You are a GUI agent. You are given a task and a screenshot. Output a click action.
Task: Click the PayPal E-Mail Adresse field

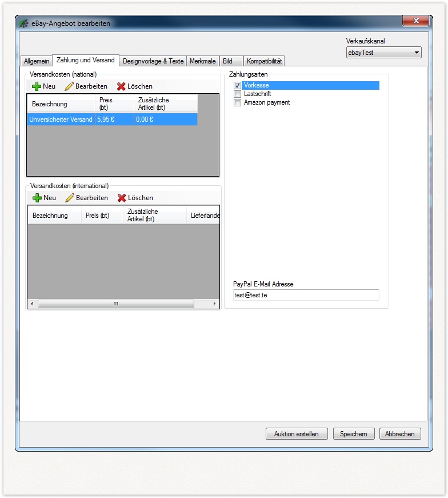click(x=306, y=295)
